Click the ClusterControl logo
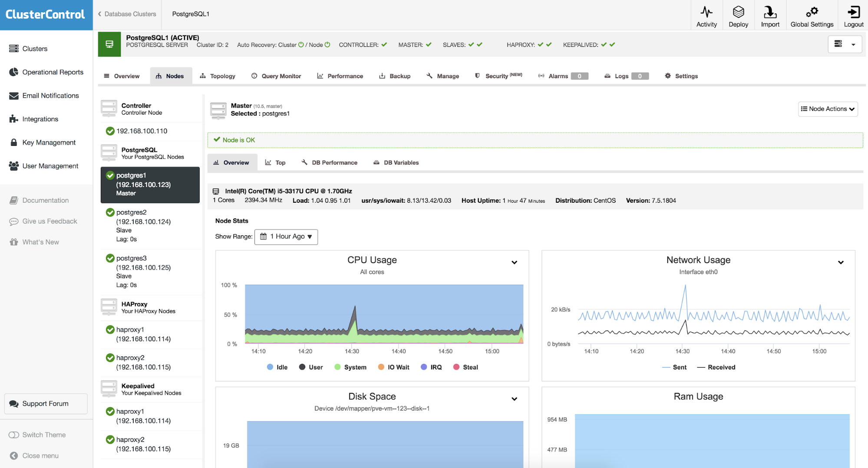 [x=45, y=14]
